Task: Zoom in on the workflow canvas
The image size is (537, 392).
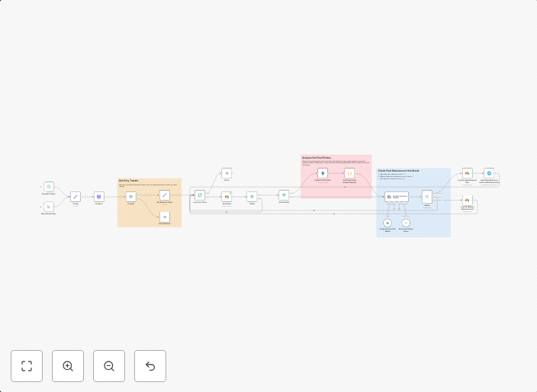Action: tap(68, 366)
